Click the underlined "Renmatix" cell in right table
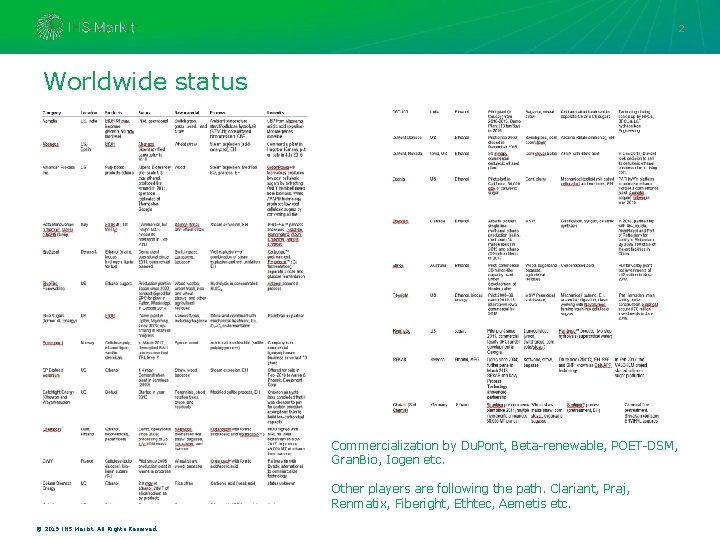Viewport: 720px width, 540px height. pos(401,331)
